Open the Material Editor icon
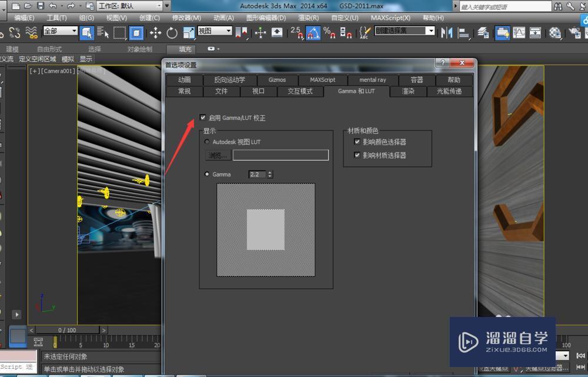Screen dimensions: 588x377 (x=554, y=32)
